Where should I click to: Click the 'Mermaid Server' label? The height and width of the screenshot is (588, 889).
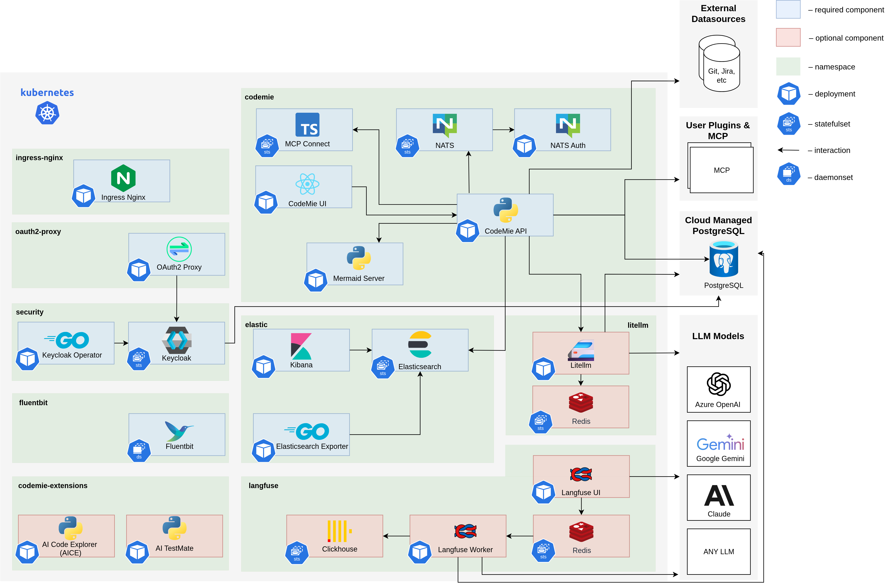[359, 278]
